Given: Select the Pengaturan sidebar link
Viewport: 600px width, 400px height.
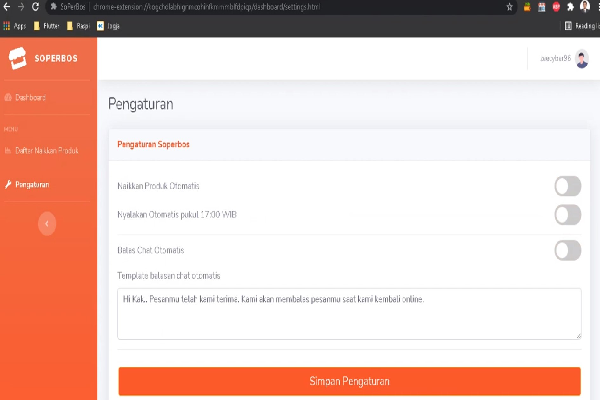Looking at the screenshot, I should click(27, 184).
